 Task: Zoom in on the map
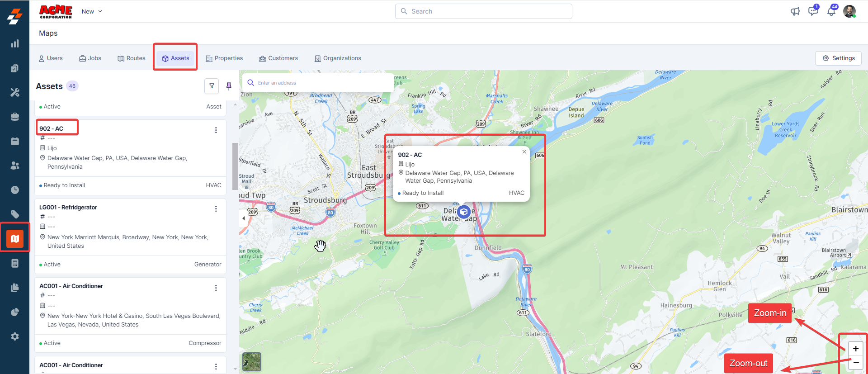click(x=855, y=349)
